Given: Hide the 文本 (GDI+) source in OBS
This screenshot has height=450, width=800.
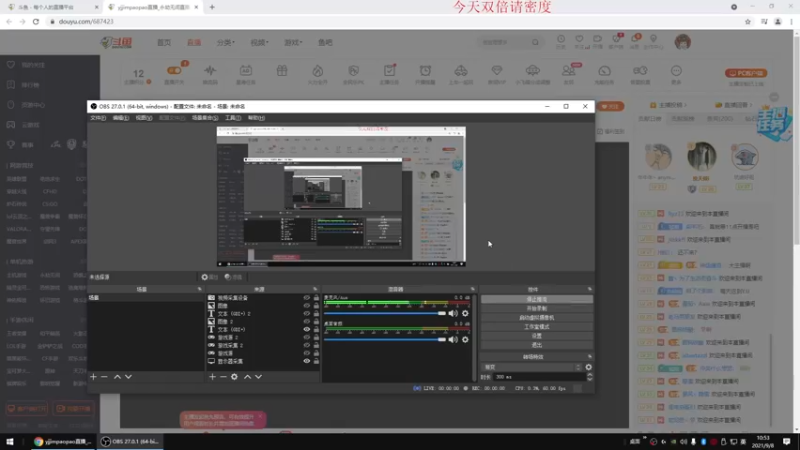Looking at the screenshot, I should coord(307,329).
